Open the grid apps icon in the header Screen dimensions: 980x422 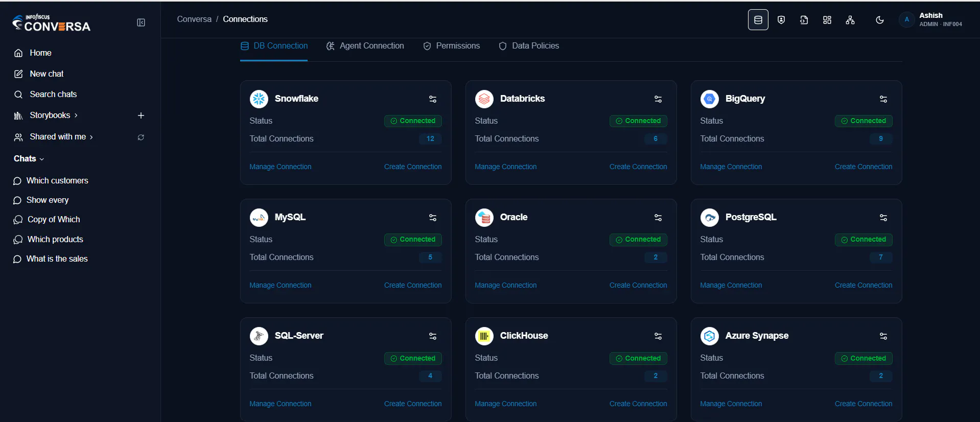(x=827, y=20)
